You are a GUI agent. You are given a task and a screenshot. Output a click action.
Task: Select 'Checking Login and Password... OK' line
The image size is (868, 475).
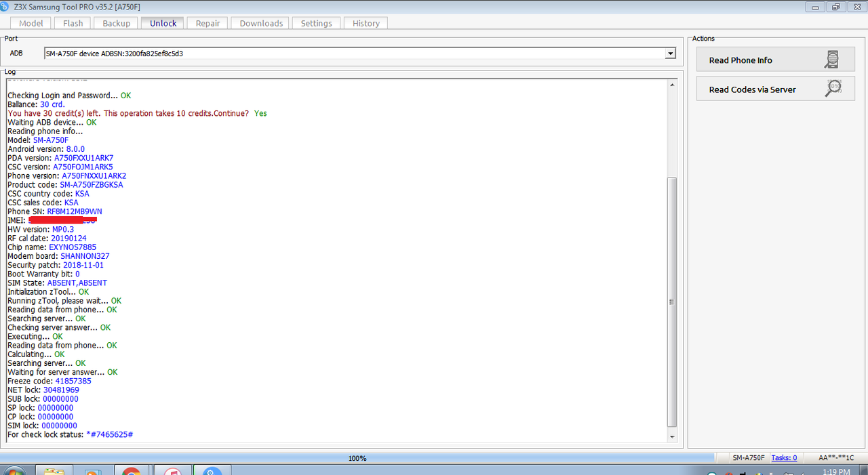click(x=69, y=96)
